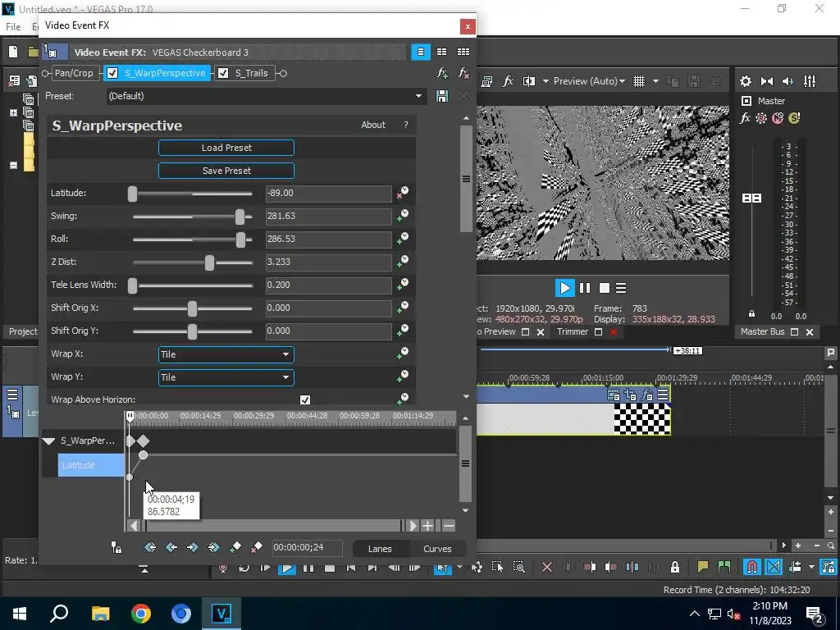This screenshot has width=840, height=630.
Task: Insert marker yellow flag icon
Action: 703,567
